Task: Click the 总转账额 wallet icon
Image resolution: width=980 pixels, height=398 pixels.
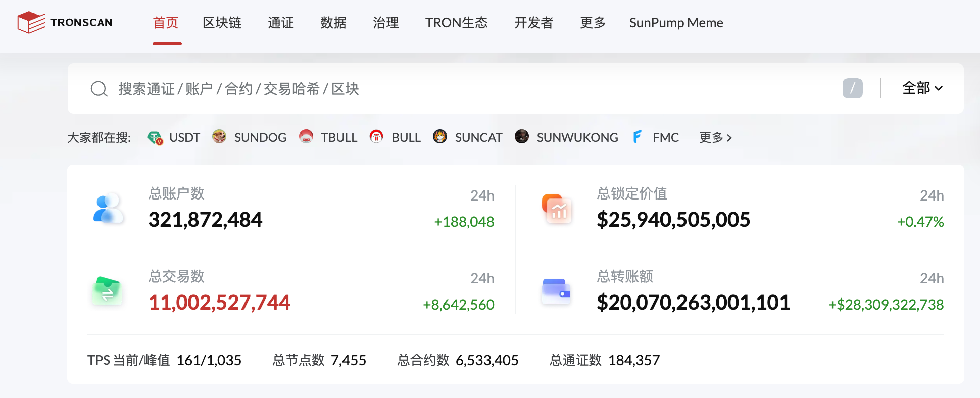Action: click(556, 291)
